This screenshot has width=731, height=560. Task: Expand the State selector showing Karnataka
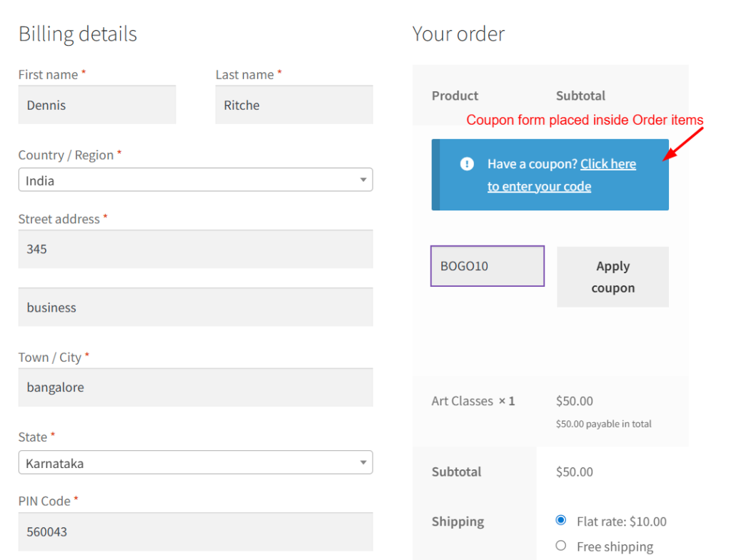196,462
